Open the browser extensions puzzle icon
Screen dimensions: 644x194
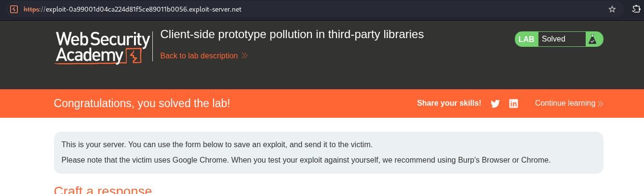[636, 9]
